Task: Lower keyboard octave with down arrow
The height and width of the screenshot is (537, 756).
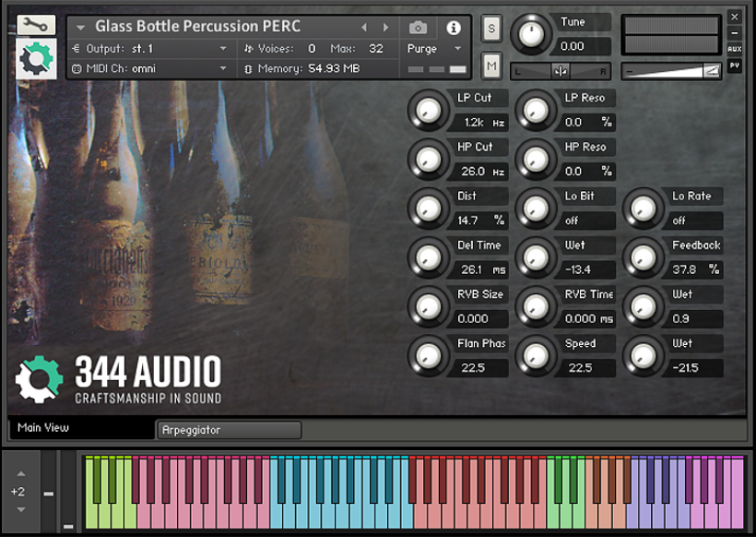Action: click(x=20, y=509)
